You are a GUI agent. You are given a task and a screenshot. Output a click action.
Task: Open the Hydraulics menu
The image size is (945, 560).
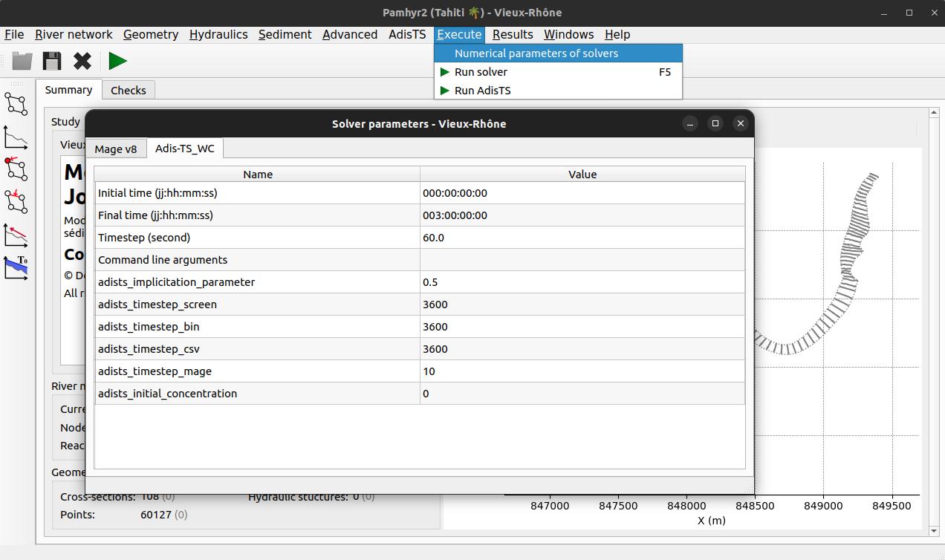[x=218, y=34]
